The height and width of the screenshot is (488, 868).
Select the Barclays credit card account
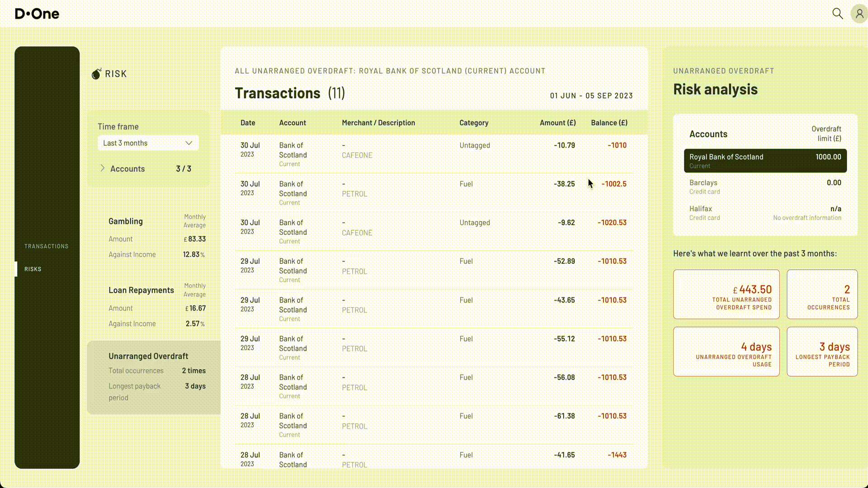[765, 187]
